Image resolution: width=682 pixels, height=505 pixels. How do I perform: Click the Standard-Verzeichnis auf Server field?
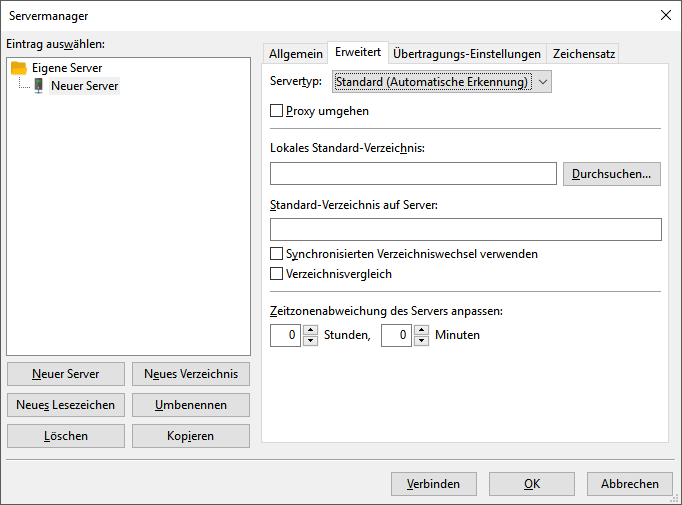point(466,229)
